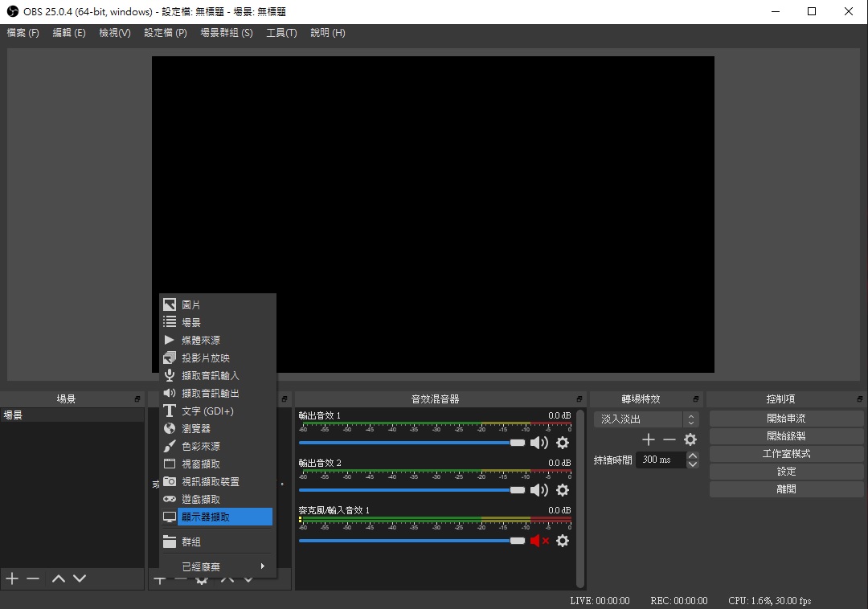This screenshot has height=609, width=868.
Task: Click the 開始串流 button
Action: pyautogui.click(x=785, y=419)
